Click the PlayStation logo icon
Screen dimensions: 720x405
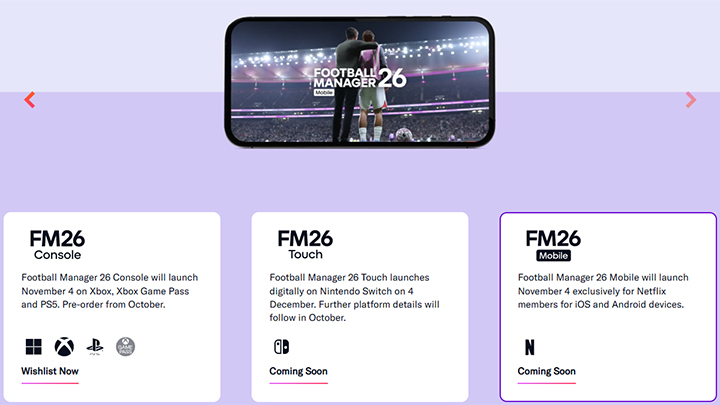(95, 347)
